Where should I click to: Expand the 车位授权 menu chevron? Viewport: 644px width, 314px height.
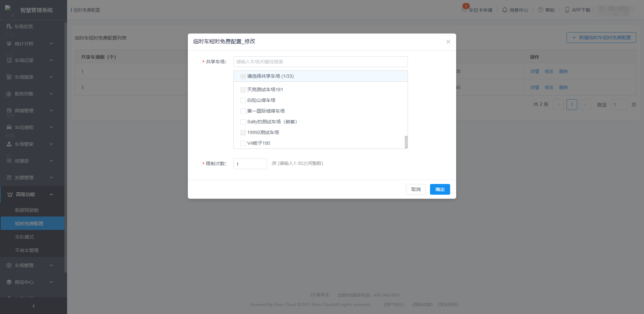click(51, 127)
